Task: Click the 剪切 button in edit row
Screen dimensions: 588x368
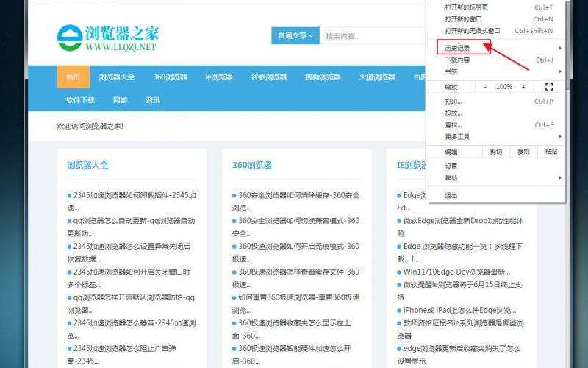Action: pyautogui.click(x=495, y=152)
